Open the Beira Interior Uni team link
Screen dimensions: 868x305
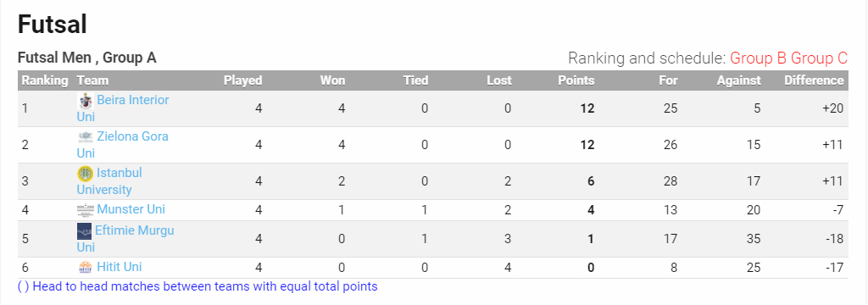click(123, 108)
